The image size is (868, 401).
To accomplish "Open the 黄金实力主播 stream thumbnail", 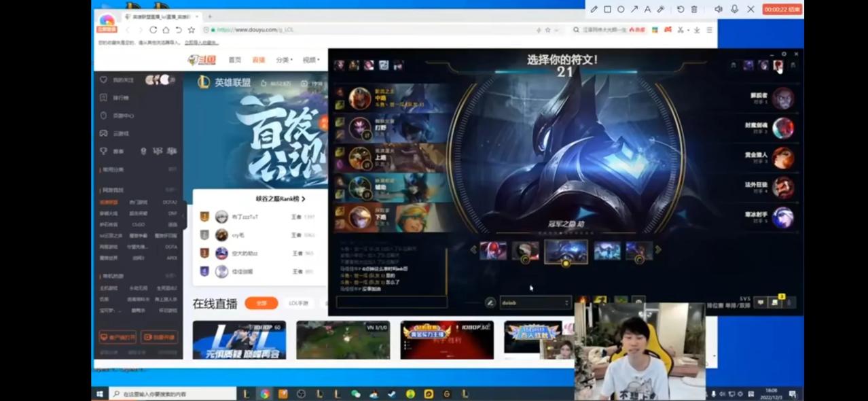I will (x=447, y=340).
